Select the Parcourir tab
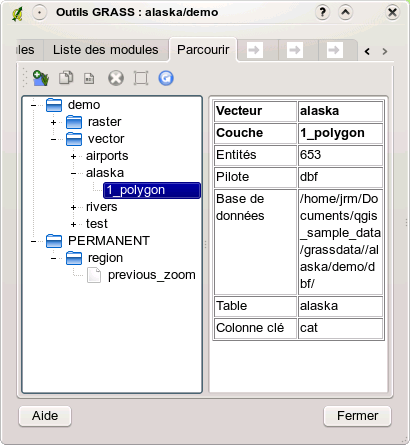The image size is (410, 445). [x=203, y=50]
